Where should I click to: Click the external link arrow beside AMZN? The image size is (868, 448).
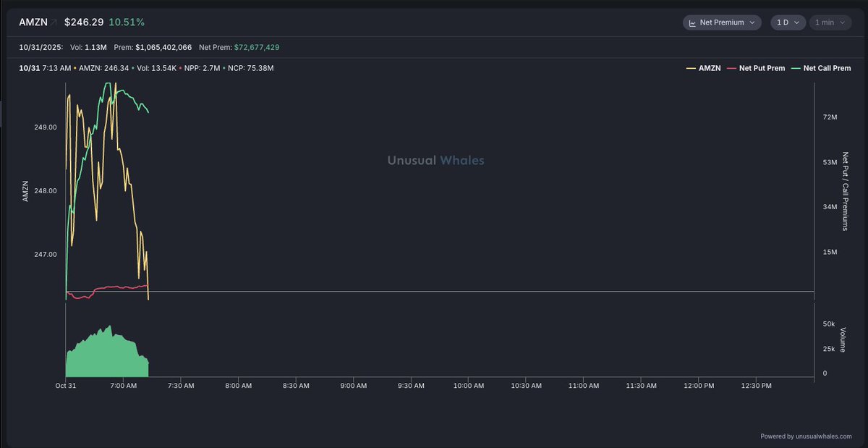54,22
